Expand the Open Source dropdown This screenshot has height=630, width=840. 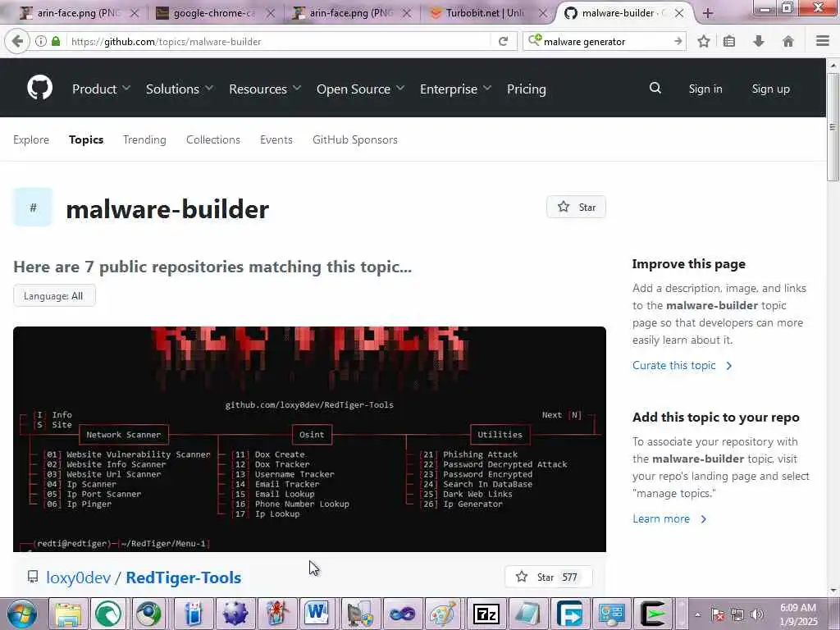tap(360, 89)
